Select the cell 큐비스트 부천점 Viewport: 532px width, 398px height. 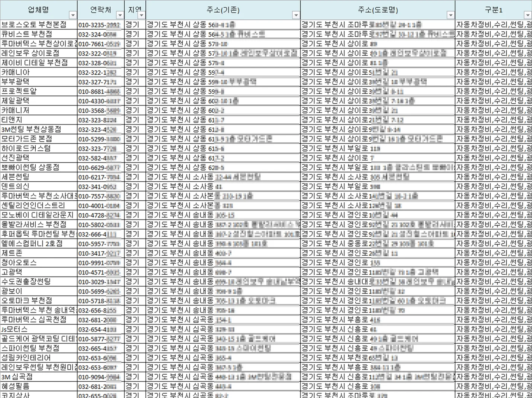click(x=39, y=34)
